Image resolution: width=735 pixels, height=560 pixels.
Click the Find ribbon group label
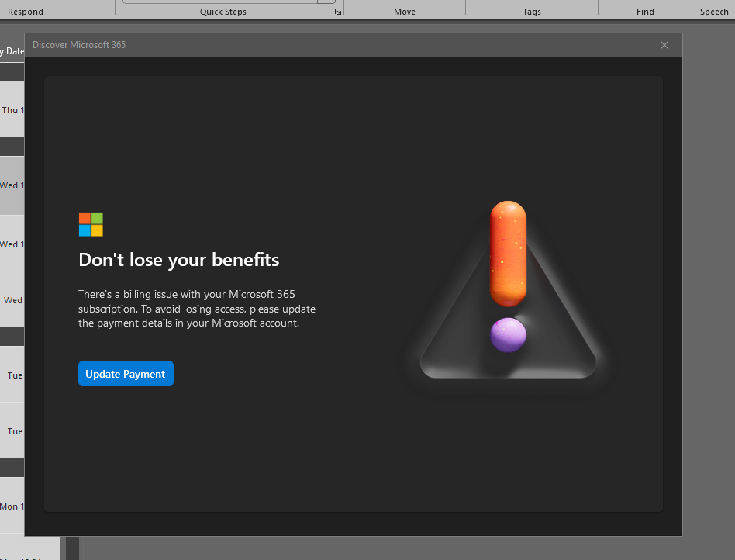click(x=645, y=12)
